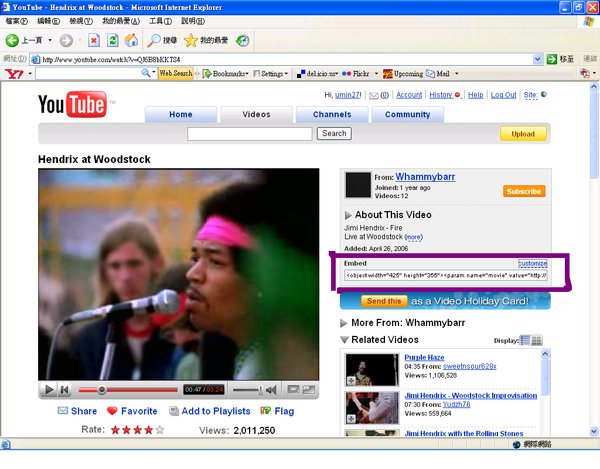The image size is (600, 469).
Task: Mute the video with the speaker icon
Action: click(271, 390)
